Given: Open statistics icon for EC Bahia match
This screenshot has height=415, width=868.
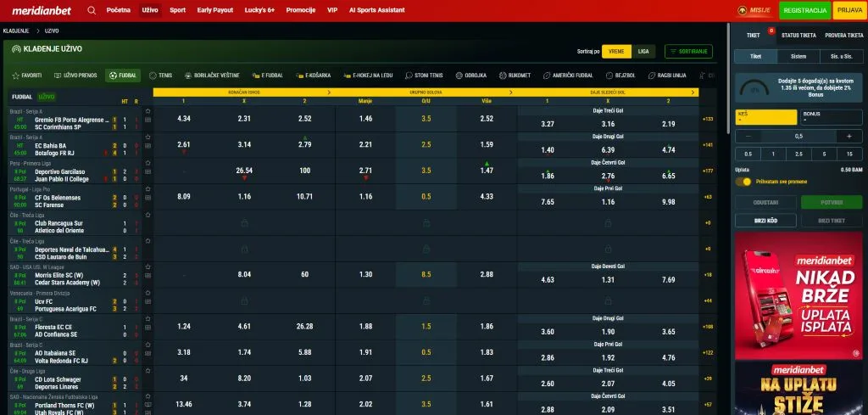Looking at the screenshot, I should 147,145.
